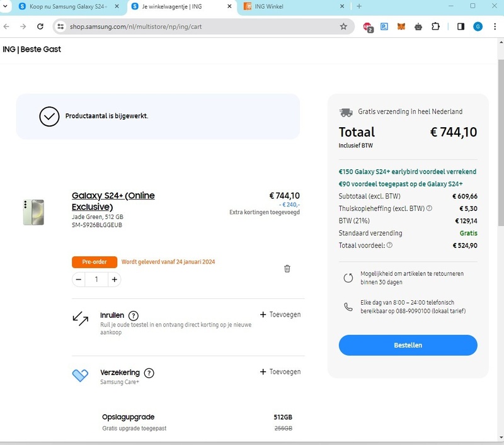Click the Galaxy S24+ product thumbnail
The height and width of the screenshot is (445, 504).
(33, 212)
